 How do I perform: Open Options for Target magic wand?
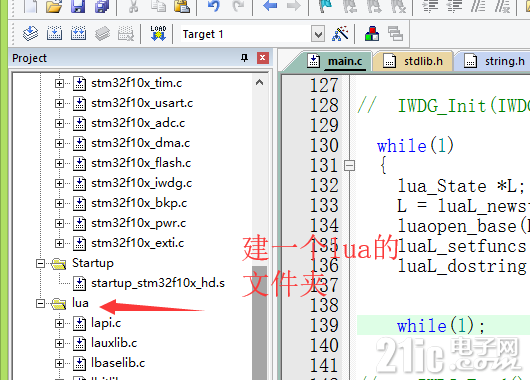click(x=340, y=33)
